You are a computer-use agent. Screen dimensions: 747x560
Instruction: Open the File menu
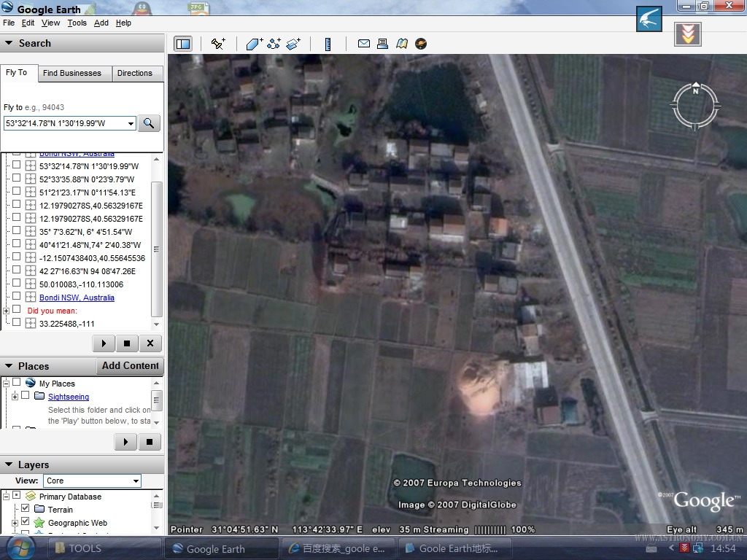click(9, 23)
